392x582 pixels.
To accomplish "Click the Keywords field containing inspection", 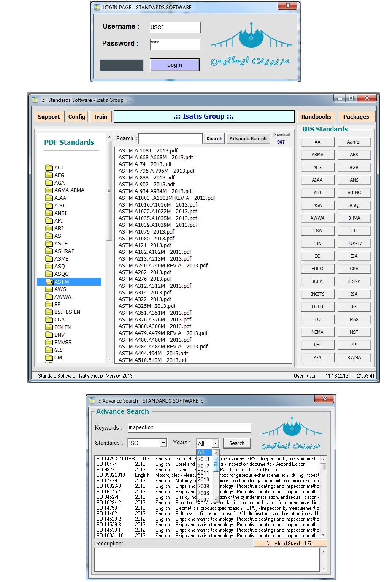I will [x=189, y=427].
